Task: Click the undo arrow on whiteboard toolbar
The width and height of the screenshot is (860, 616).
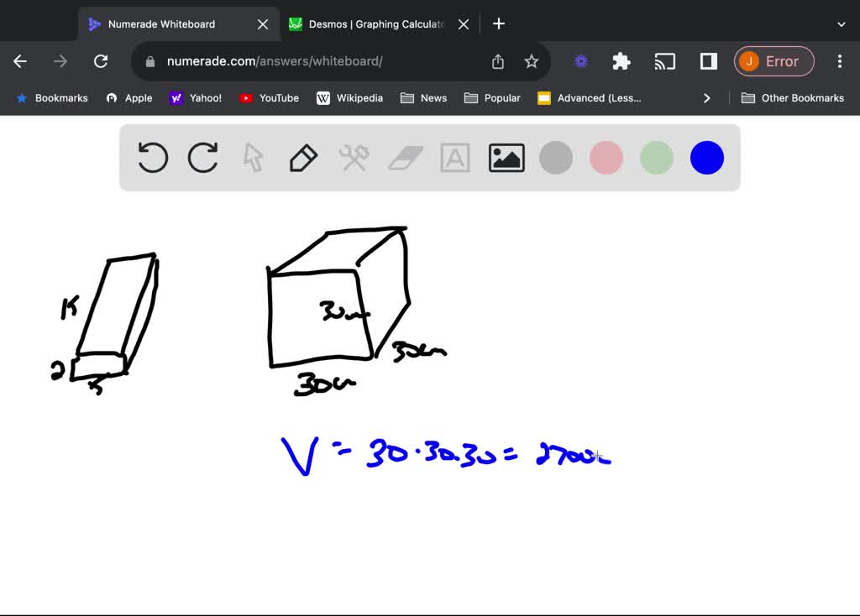Action: (x=153, y=158)
